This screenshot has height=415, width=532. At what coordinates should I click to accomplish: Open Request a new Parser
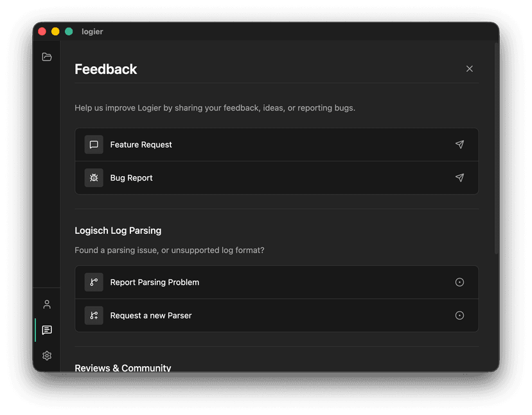276,315
